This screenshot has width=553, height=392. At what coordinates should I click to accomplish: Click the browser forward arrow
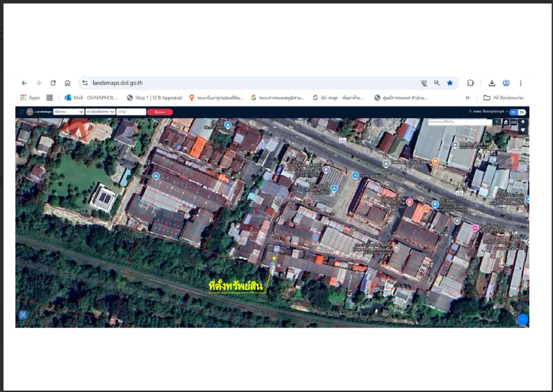click(x=38, y=83)
